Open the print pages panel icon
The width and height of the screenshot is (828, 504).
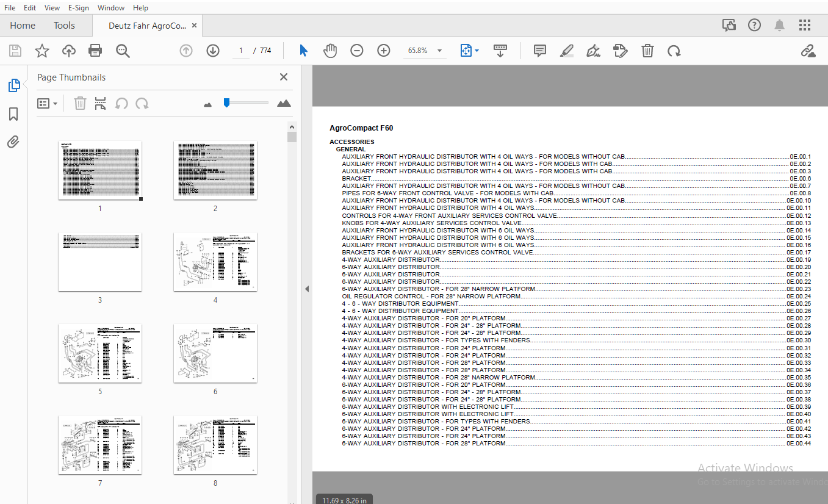pos(101,103)
